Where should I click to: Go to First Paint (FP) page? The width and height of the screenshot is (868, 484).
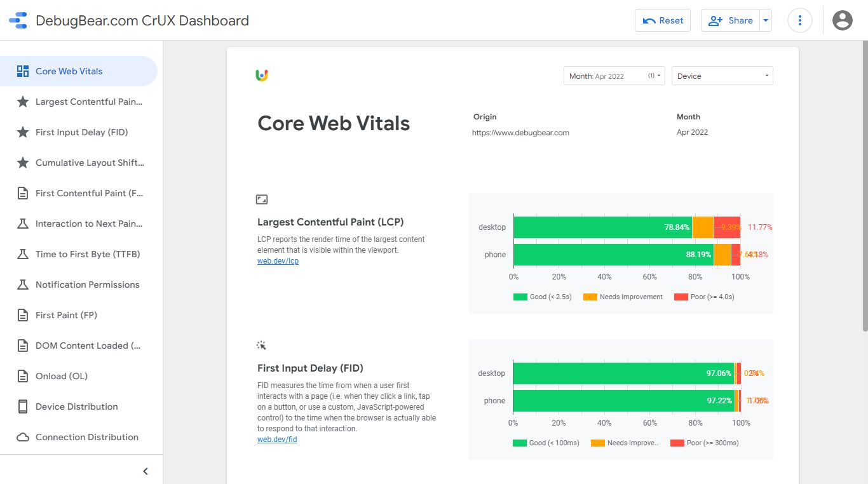pyautogui.click(x=79, y=315)
